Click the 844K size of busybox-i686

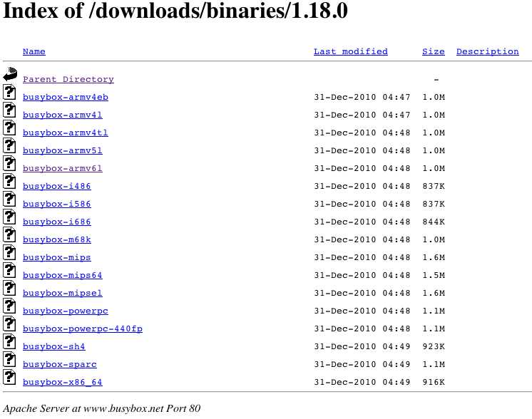(x=434, y=222)
